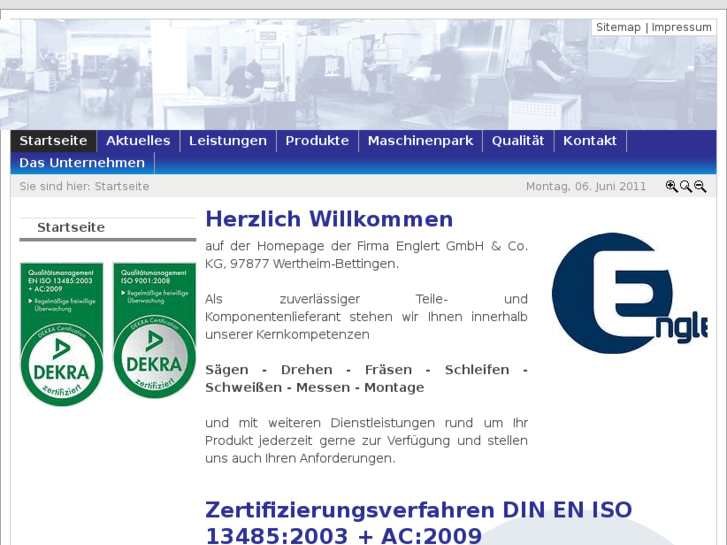727x545 pixels.
Task: Click the 'Herzlich Willkommen' heading
Action: 329,219
